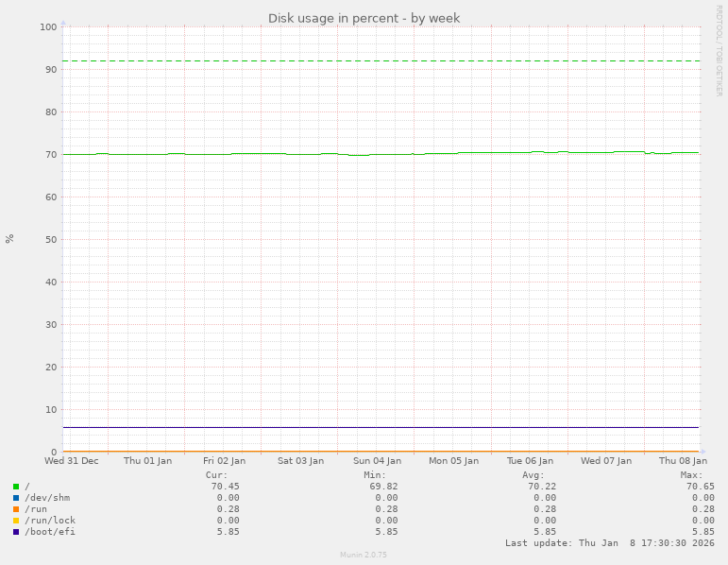Click the blue /dev/shm legend swatch
The image size is (728, 565).
coord(16,498)
